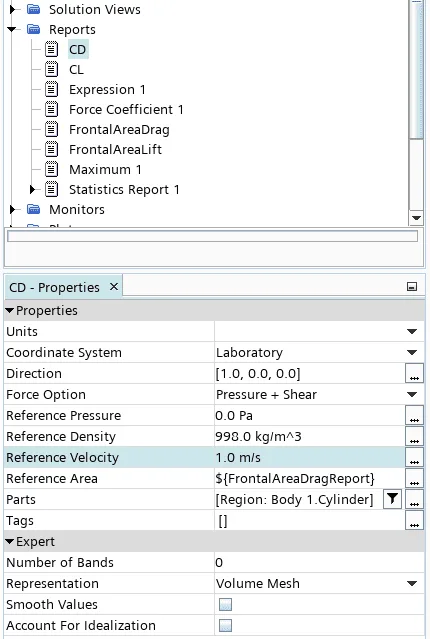Click the Laboratory coordinate system value
430x639 pixels.
pyautogui.click(x=249, y=353)
